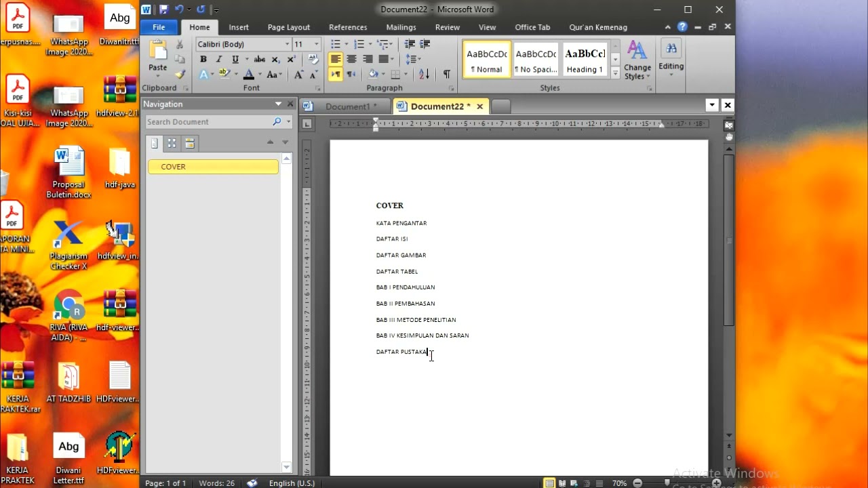Toggle Superscript formatting
The height and width of the screenshot is (488, 868).
click(x=291, y=60)
